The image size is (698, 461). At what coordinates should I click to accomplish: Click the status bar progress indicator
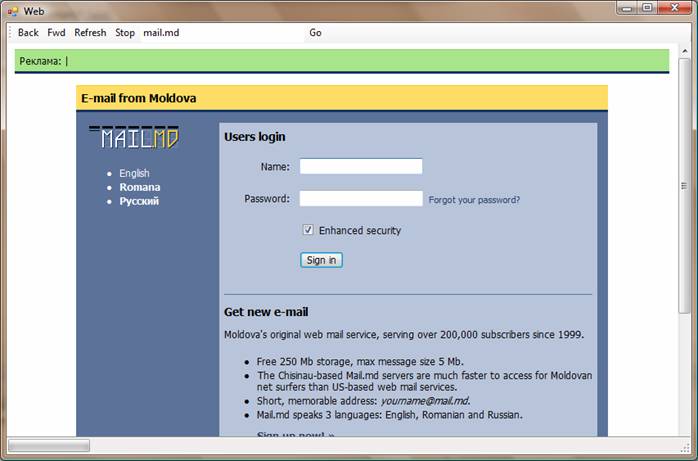(49, 445)
